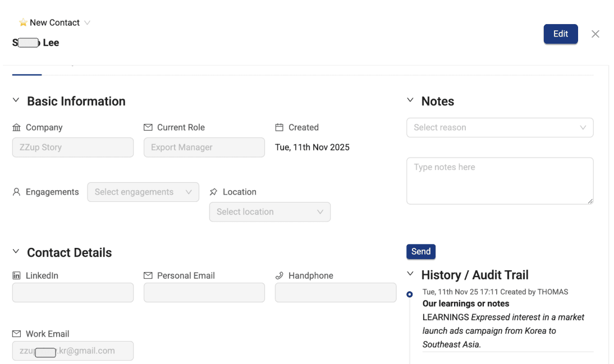The width and height of the screenshot is (614, 364).
Task: Open the New Contact status dropdown
Action: [x=87, y=22]
